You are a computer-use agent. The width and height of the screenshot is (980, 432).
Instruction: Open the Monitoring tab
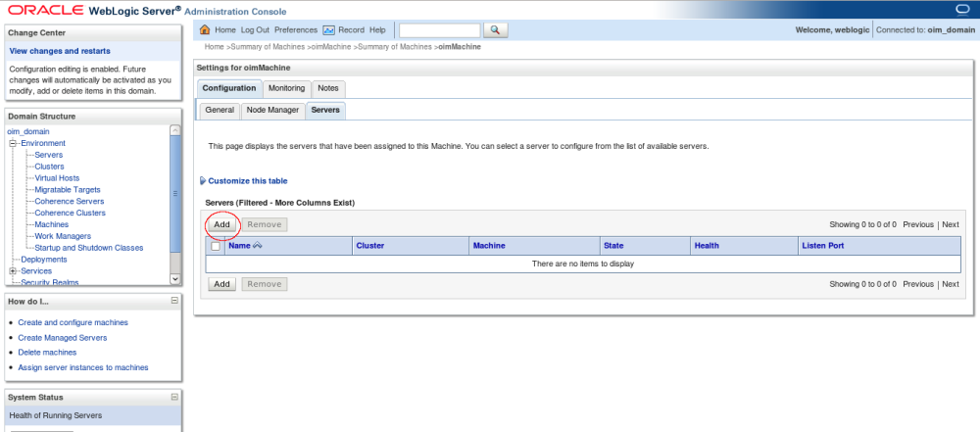click(286, 88)
